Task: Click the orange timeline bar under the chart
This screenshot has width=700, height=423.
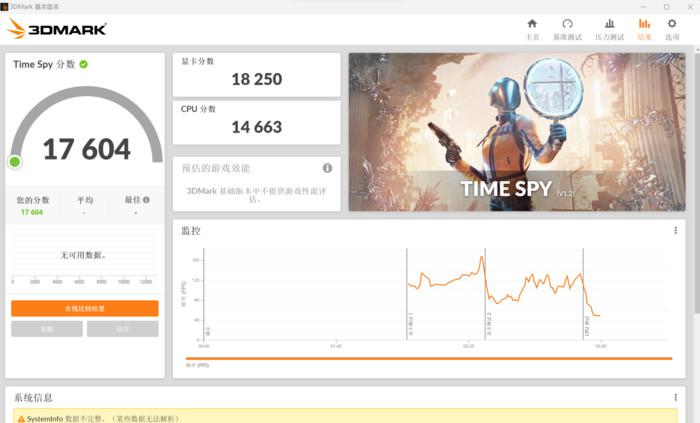Action: [429, 358]
